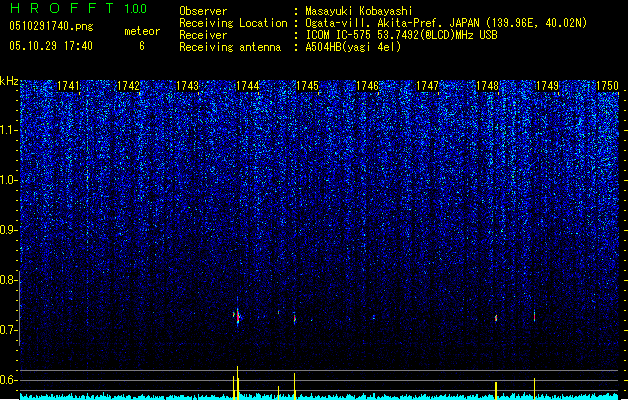
Task: Select the file name 0510291740.png
Action: pos(51,26)
